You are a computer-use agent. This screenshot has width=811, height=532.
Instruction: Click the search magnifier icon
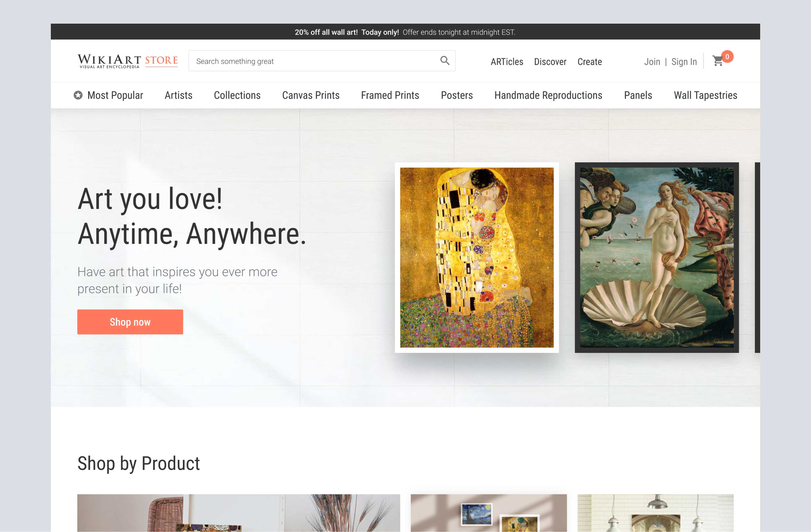tap(445, 61)
